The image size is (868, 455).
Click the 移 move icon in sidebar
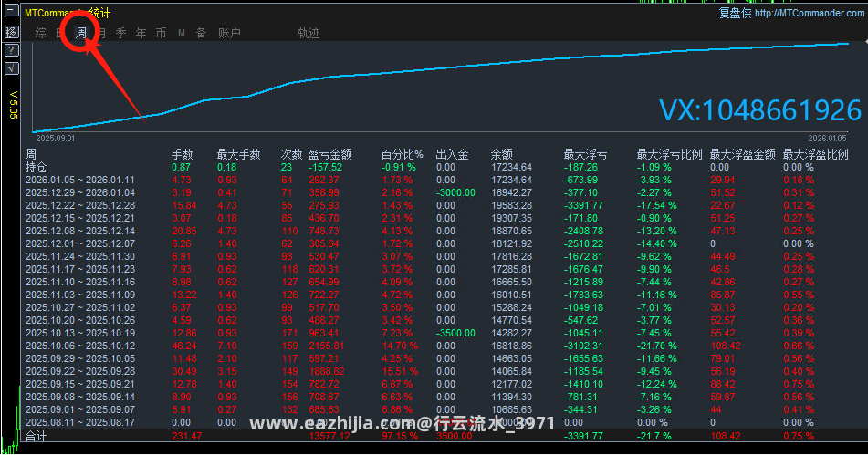(x=12, y=32)
